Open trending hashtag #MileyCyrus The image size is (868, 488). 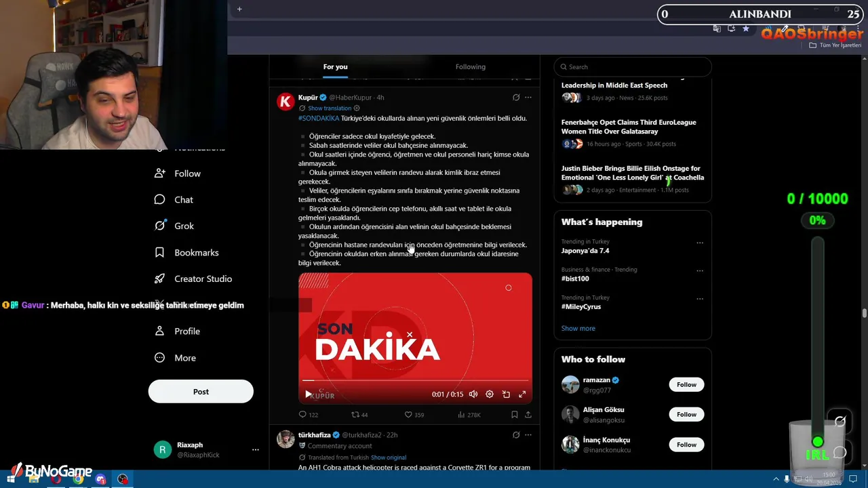click(x=581, y=306)
